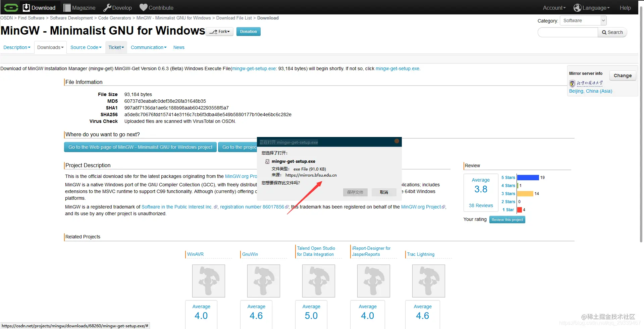This screenshot has width=644, height=329.
Task: Filter reviews by 2 Stars
Action: (508, 202)
